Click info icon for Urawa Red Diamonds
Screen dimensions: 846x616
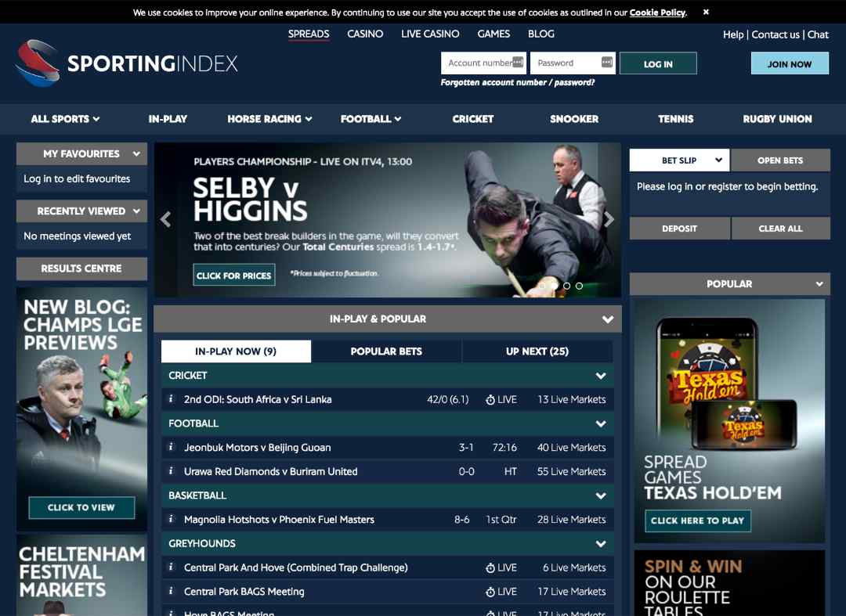pyautogui.click(x=171, y=471)
